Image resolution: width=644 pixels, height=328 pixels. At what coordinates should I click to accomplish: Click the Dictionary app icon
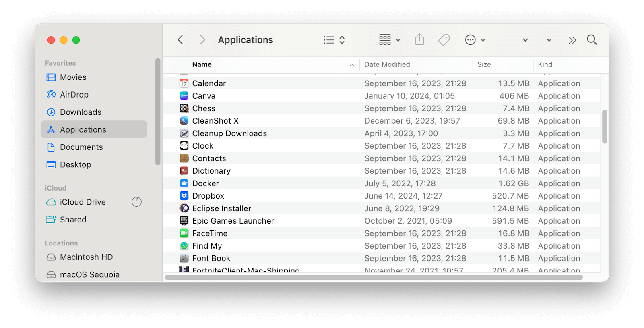coord(184,171)
